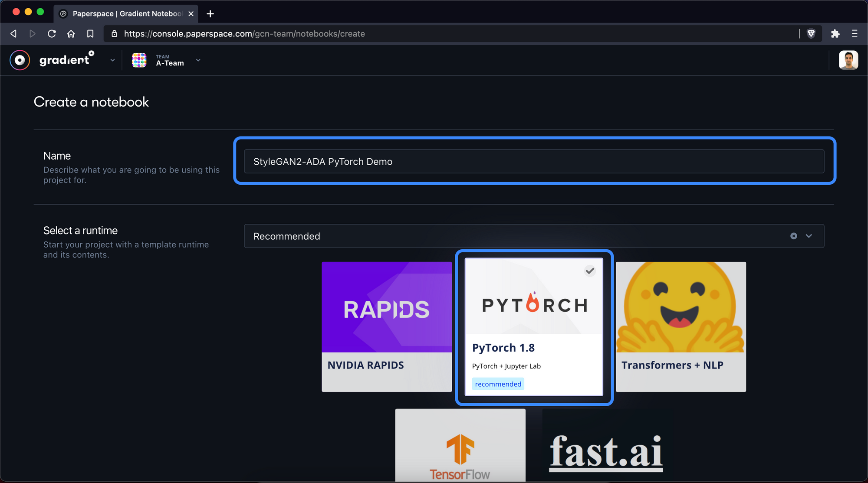
Task: Select the NVIDIA RAPIDS runtime card
Action: tap(386, 326)
